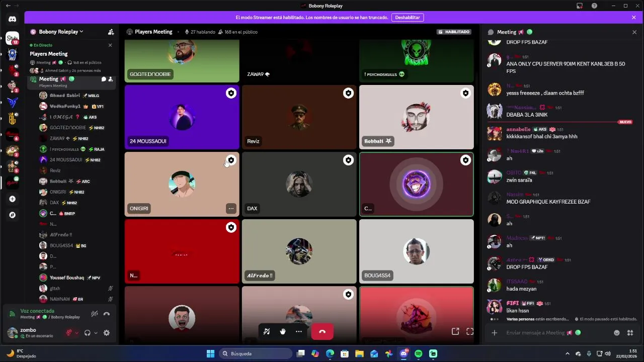
Task: Add a server with the plus icon
Action: (13, 199)
